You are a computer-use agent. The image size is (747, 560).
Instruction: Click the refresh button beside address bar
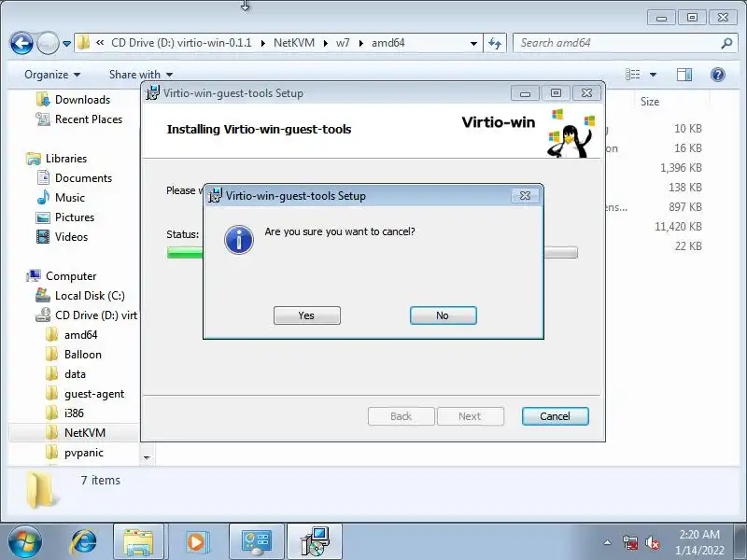pyautogui.click(x=495, y=43)
